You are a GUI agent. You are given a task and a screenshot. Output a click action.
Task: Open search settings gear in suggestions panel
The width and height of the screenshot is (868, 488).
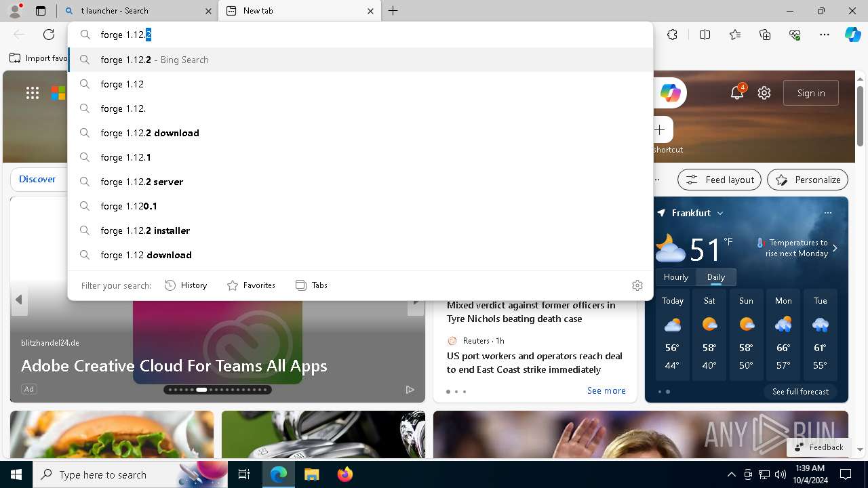tap(637, 285)
